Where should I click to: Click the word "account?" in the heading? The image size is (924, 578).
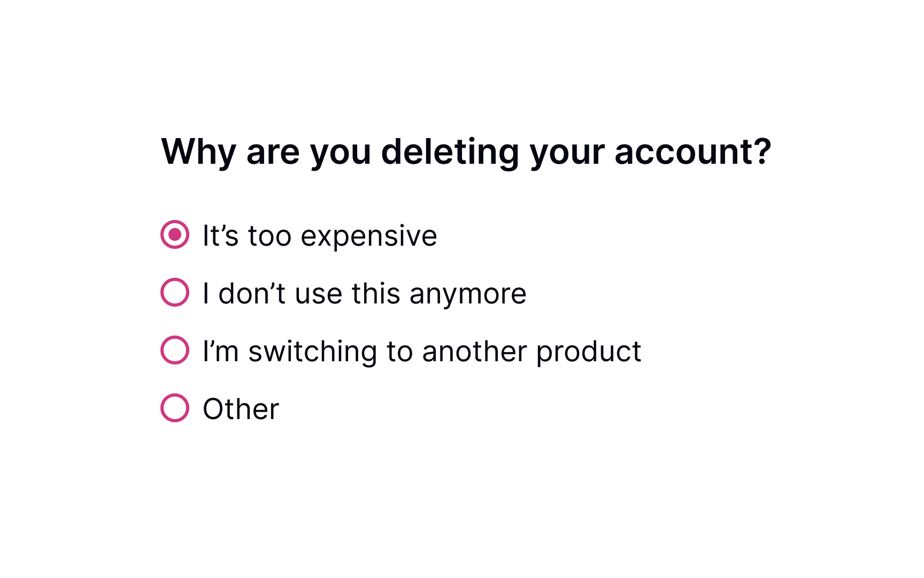tap(692, 151)
